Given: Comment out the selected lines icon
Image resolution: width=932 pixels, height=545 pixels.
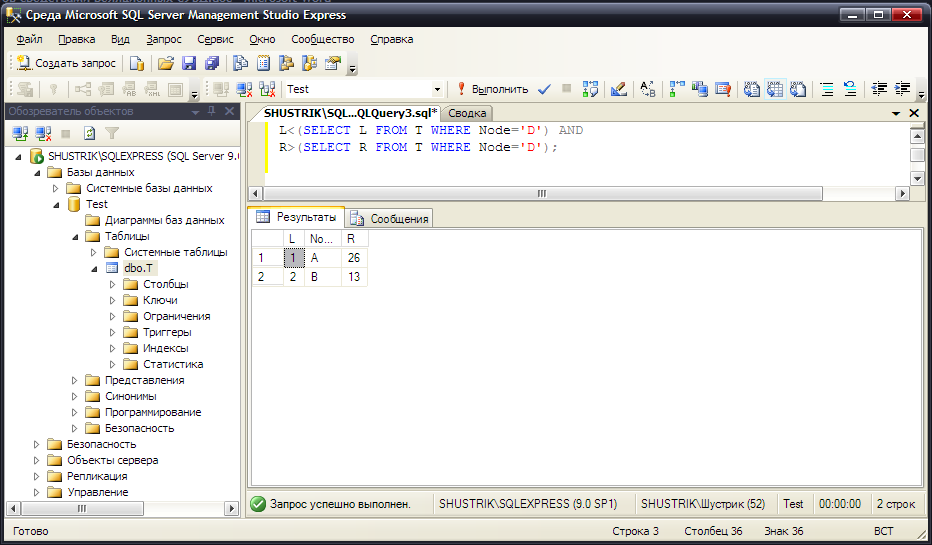Looking at the screenshot, I should pyautogui.click(x=827, y=89).
